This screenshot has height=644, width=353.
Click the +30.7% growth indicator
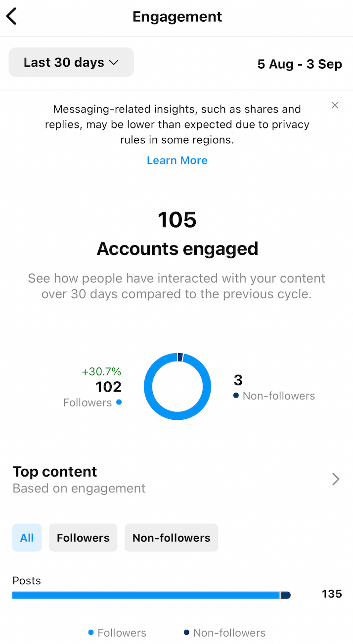pyautogui.click(x=101, y=371)
